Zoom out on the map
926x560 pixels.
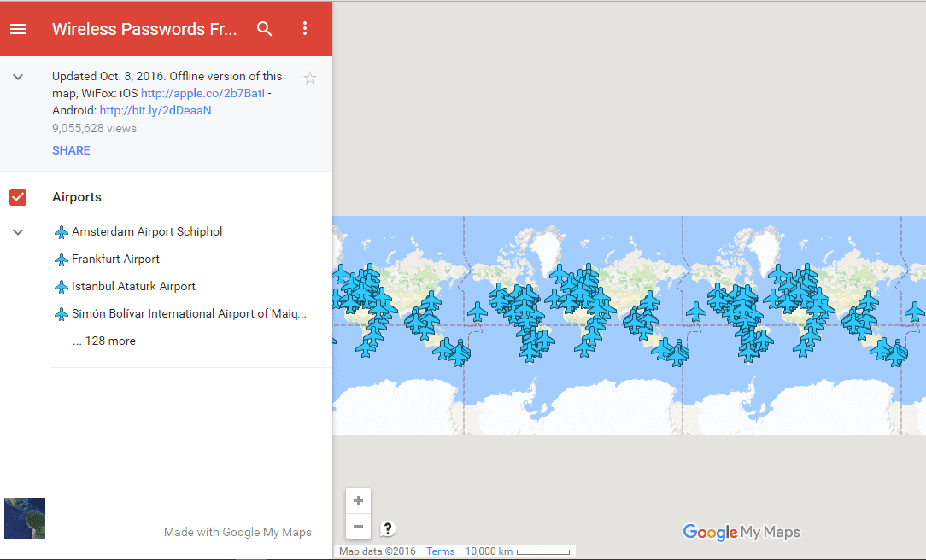(358, 527)
